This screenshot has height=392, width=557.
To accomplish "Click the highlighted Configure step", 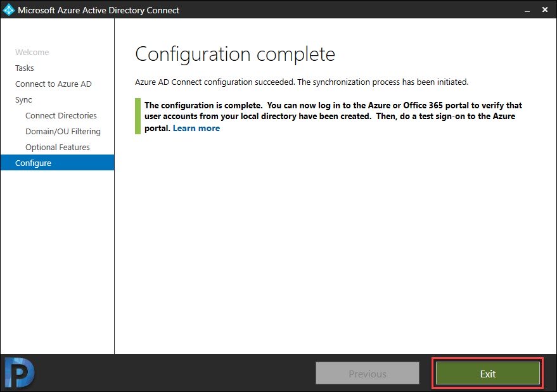I will click(x=57, y=163).
